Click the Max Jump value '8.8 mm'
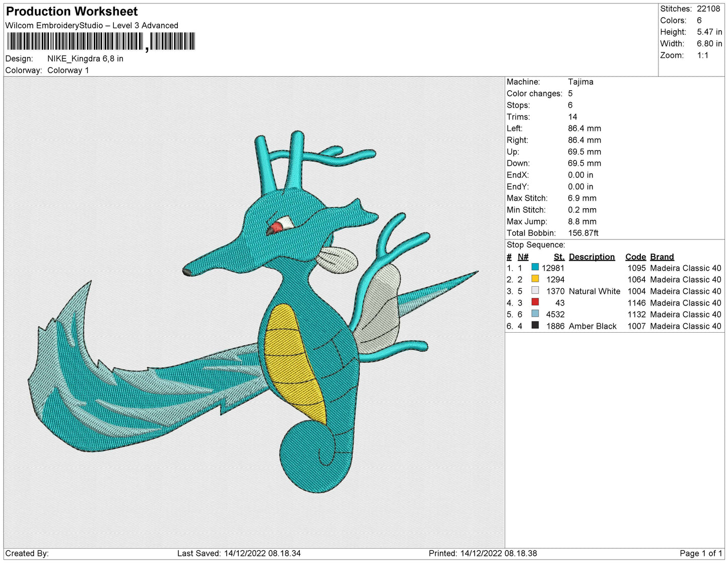The width and height of the screenshot is (728, 563). pyautogui.click(x=582, y=221)
